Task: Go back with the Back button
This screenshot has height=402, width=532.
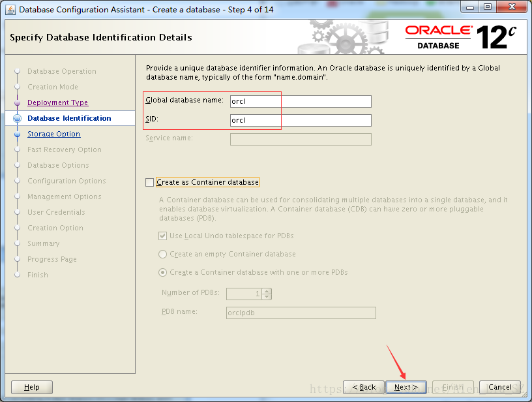Action: tap(364, 387)
